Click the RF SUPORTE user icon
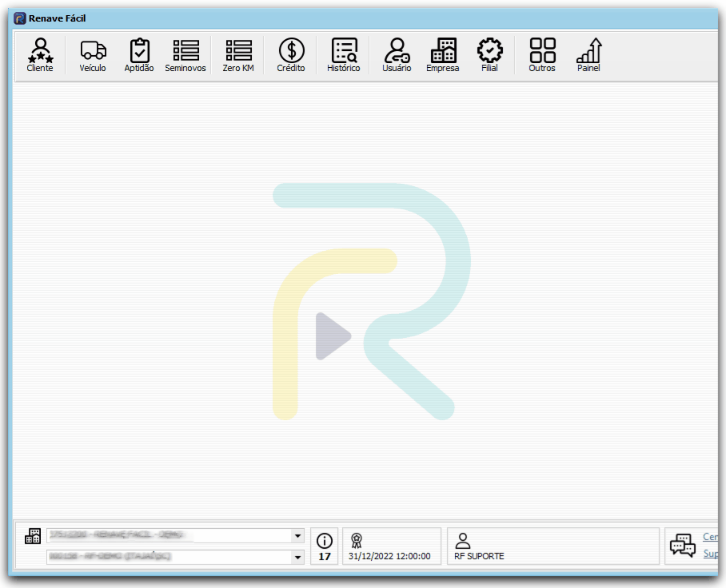The image size is (726, 588). coord(463,540)
